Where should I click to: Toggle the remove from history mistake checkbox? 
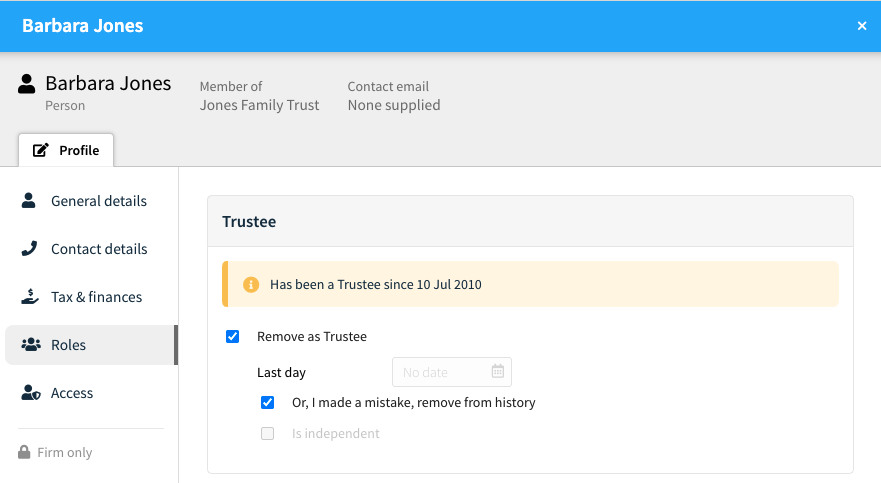tap(267, 403)
